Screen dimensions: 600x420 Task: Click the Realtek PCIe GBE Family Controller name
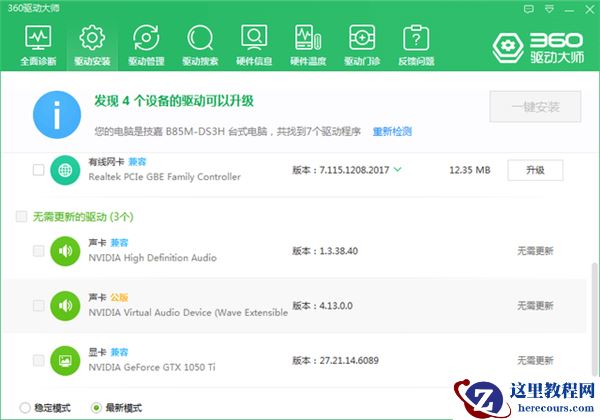point(165,177)
